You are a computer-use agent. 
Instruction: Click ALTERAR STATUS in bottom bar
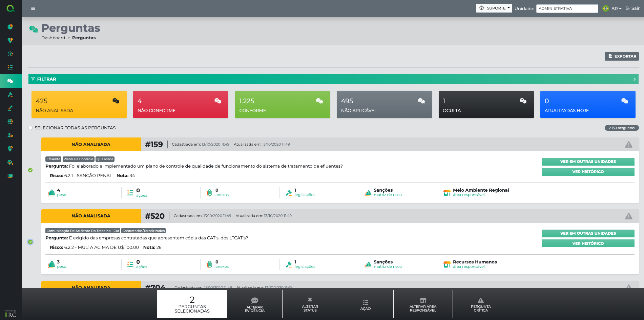(310, 304)
